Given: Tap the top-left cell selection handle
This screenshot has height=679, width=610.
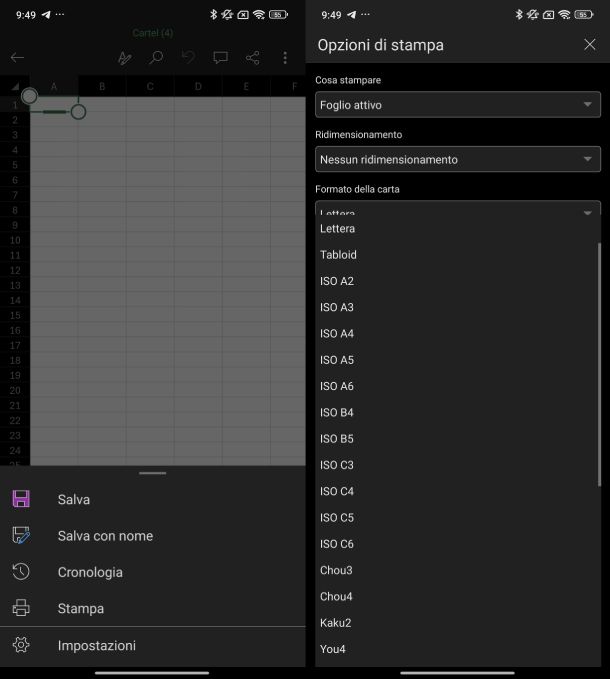Looking at the screenshot, I should tap(29, 96).
